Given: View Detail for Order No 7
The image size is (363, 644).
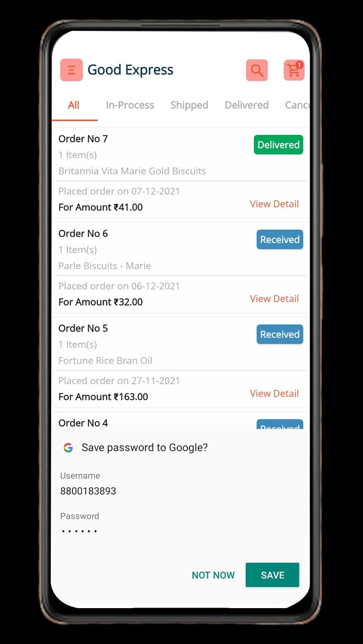Looking at the screenshot, I should click(274, 204).
